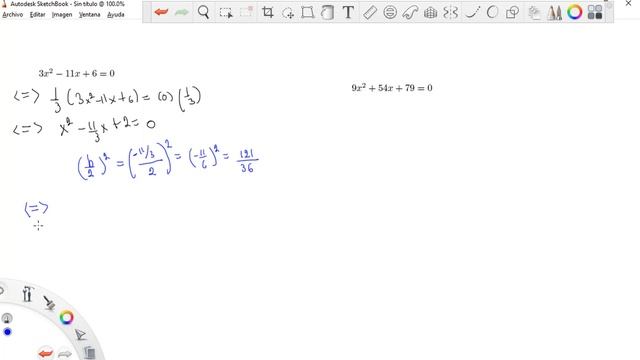Toggle the Predictive Stroke tool
The width and height of the screenshot is (640, 360).
coord(493,12)
